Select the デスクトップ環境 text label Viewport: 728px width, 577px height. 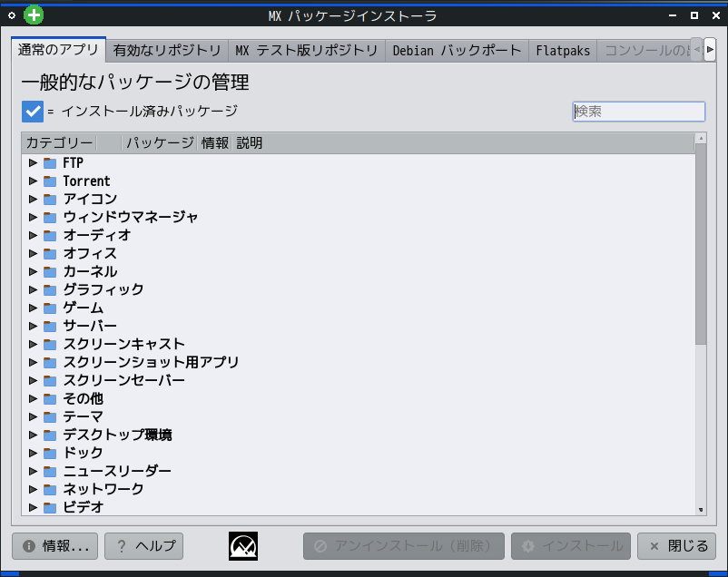tap(117, 435)
